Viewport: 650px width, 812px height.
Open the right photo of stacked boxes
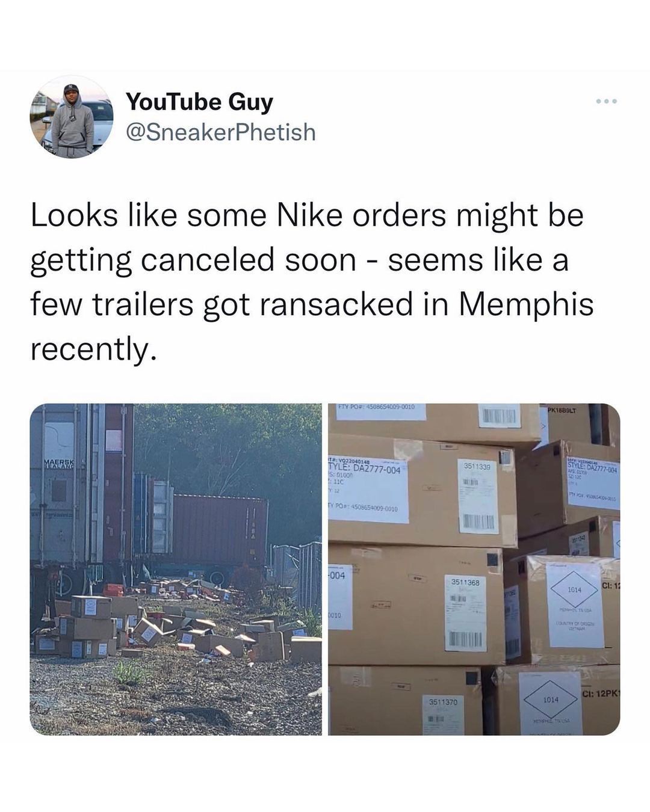pyautogui.click(x=474, y=569)
